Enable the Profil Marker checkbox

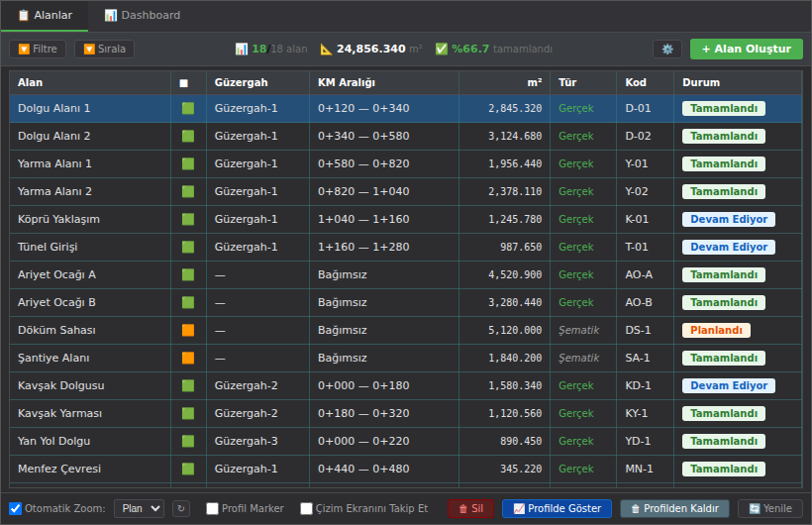coord(212,508)
